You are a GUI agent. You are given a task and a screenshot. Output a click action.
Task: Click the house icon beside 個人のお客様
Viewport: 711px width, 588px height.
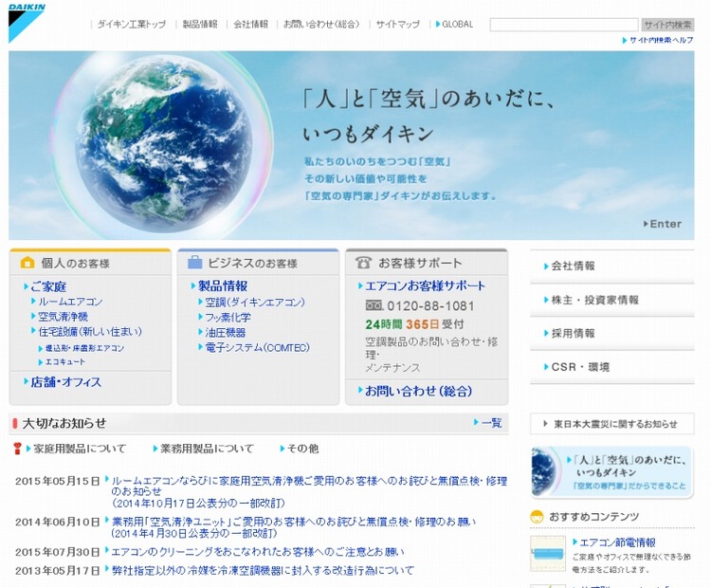pos(27,263)
